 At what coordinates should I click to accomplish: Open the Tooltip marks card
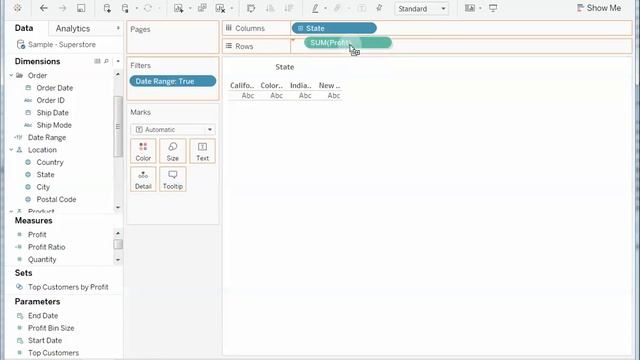click(173, 179)
